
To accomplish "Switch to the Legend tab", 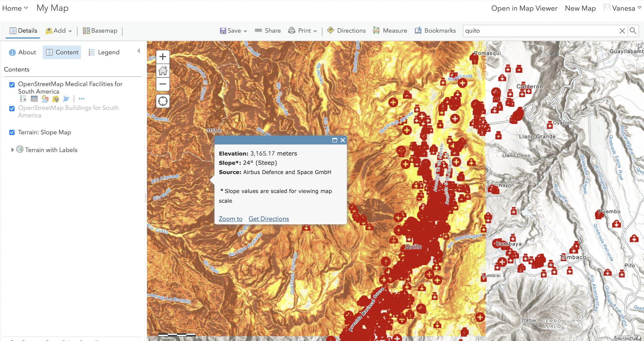I will point(104,52).
